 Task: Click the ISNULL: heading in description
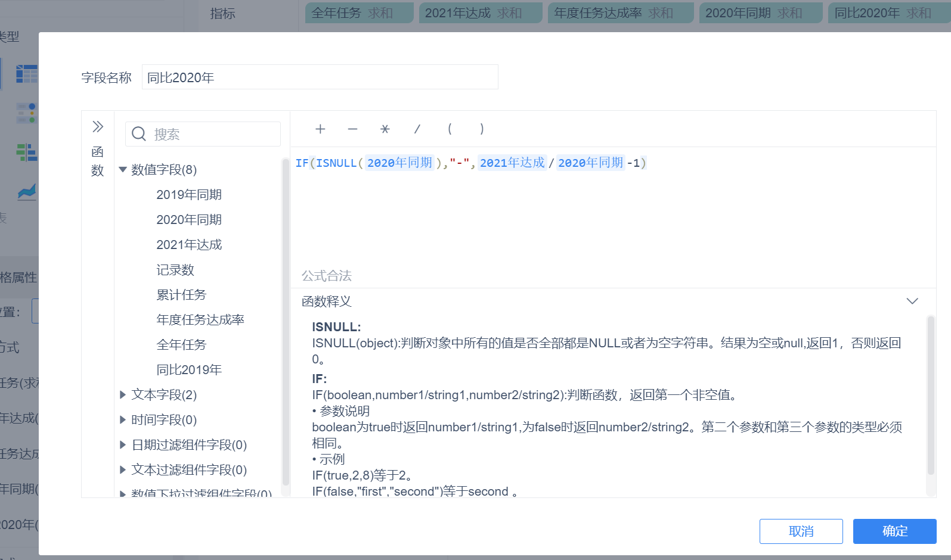pyautogui.click(x=336, y=327)
